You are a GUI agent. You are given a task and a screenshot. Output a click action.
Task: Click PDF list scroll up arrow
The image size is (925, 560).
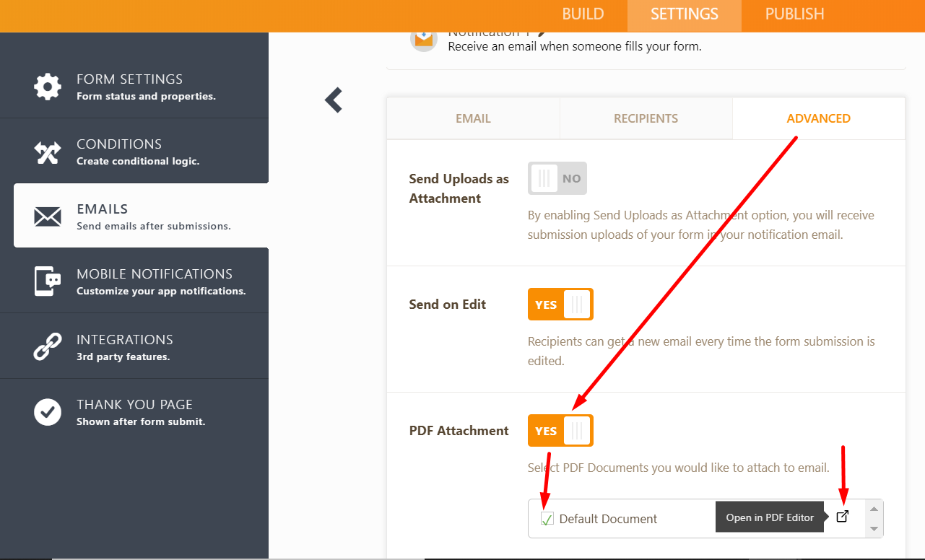[874, 509]
